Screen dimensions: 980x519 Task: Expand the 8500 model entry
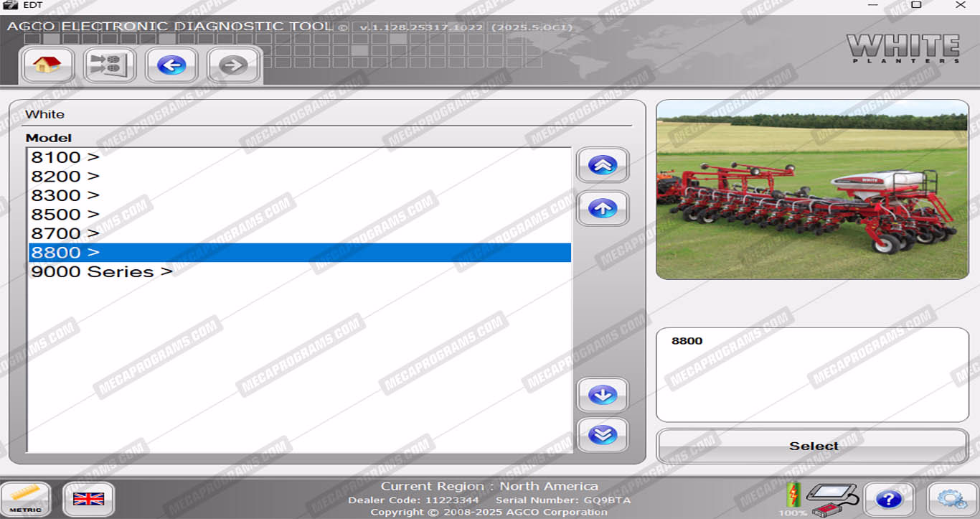pos(65,215)
